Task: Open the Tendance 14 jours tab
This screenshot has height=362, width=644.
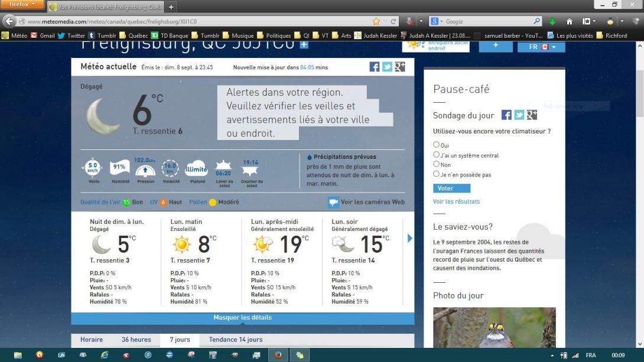Action: 235,340
